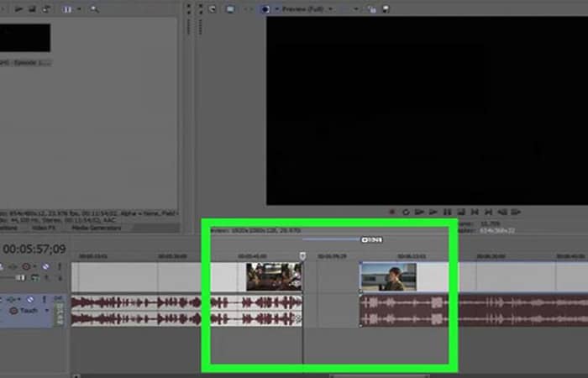Click the Play button in transport bar

(x=433, y=213)
